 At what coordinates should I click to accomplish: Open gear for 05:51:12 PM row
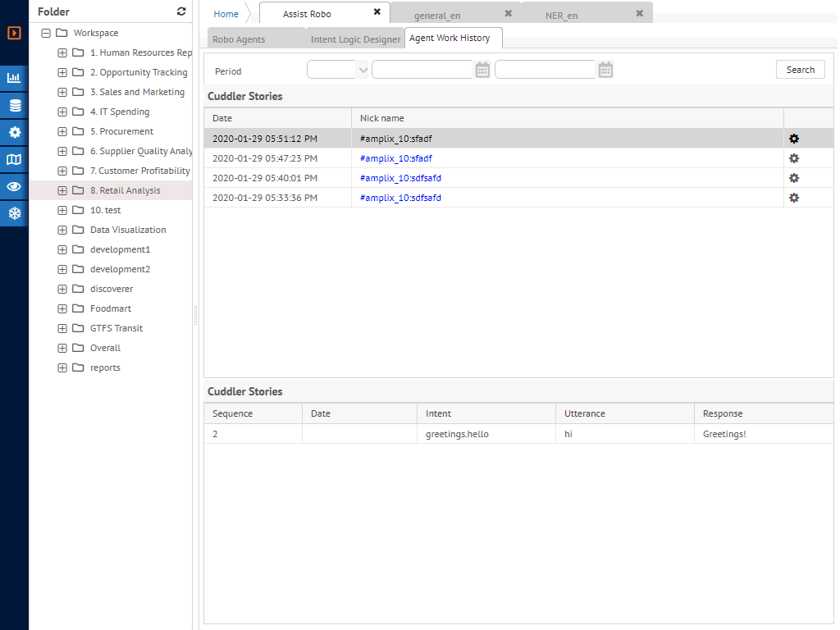[794, 139]
